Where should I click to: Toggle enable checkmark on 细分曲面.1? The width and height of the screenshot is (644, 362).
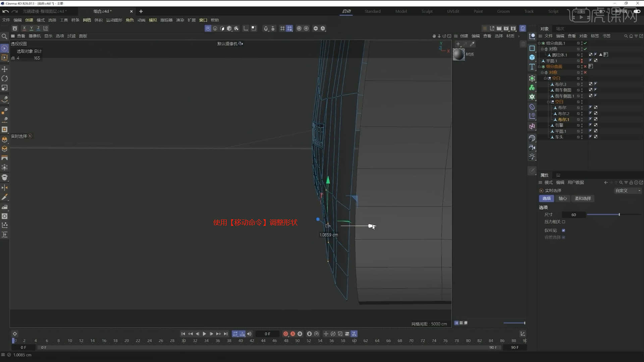[585, 43]
